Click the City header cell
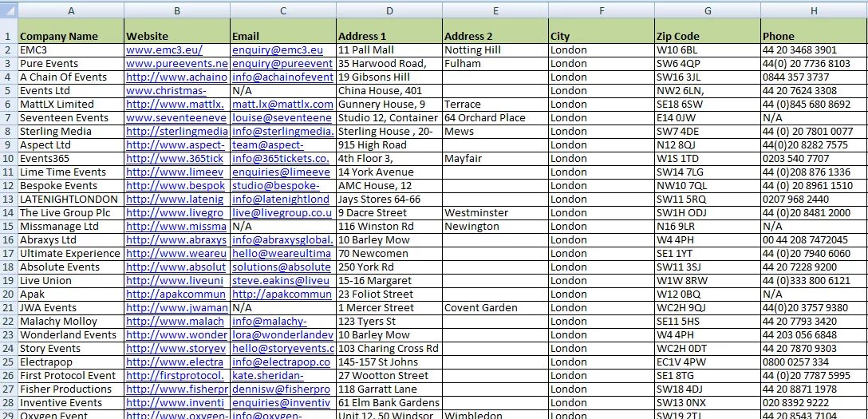Screen dimensions: 868x419 click(x=602, y=31)
